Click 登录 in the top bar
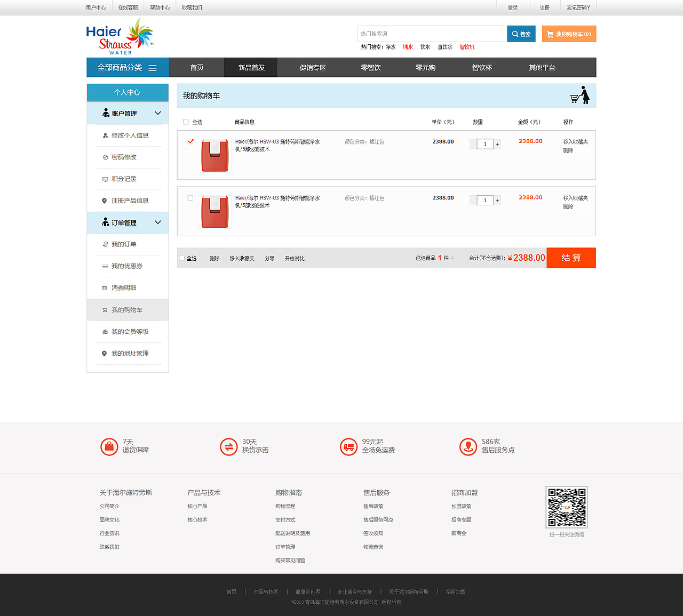Screen dimensions: 683x616 513,7
